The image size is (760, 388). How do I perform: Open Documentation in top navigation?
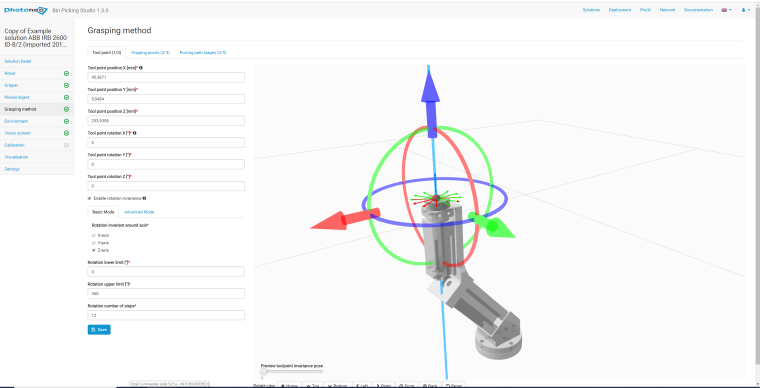pyautogui.click(x=698, y=10)
